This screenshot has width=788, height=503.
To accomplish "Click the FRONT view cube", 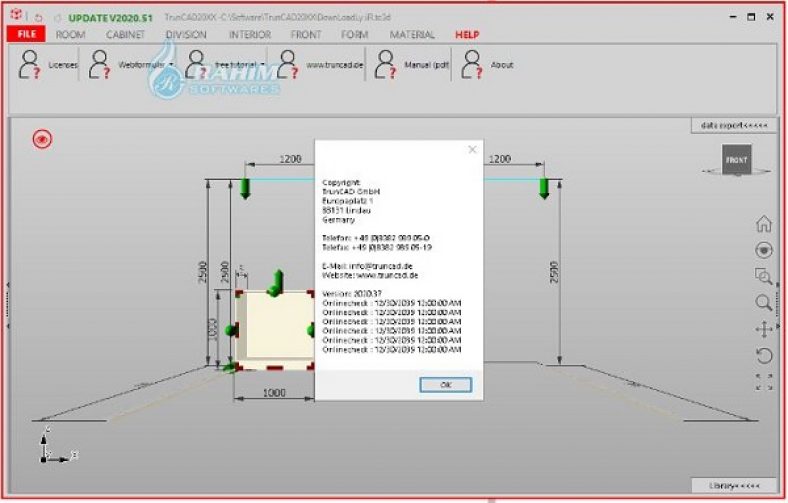I will coord(737,160).
